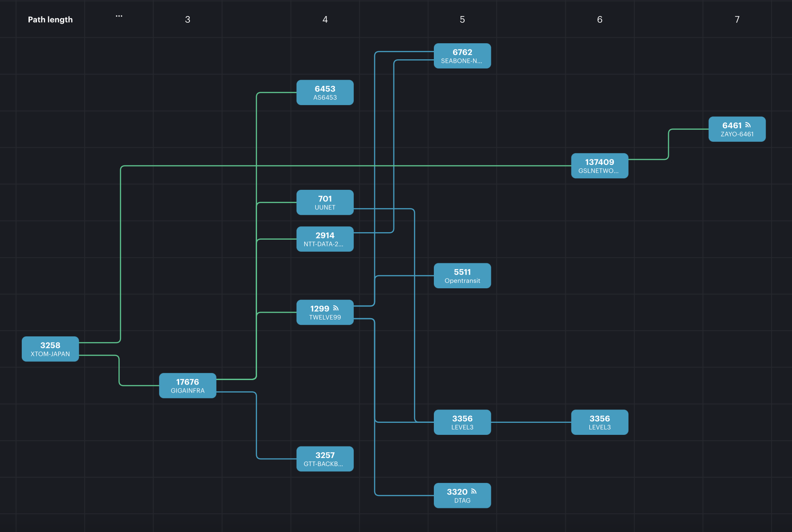The width and height of the screenshot is (792, 532).
Task: Expand the collapsed path length ellipsis column
Action: coord(119,16)
